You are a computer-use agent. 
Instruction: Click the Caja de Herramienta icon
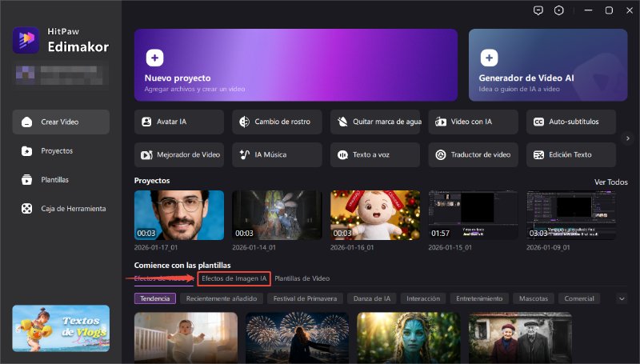pyautogui.click(x=27, y=209)
